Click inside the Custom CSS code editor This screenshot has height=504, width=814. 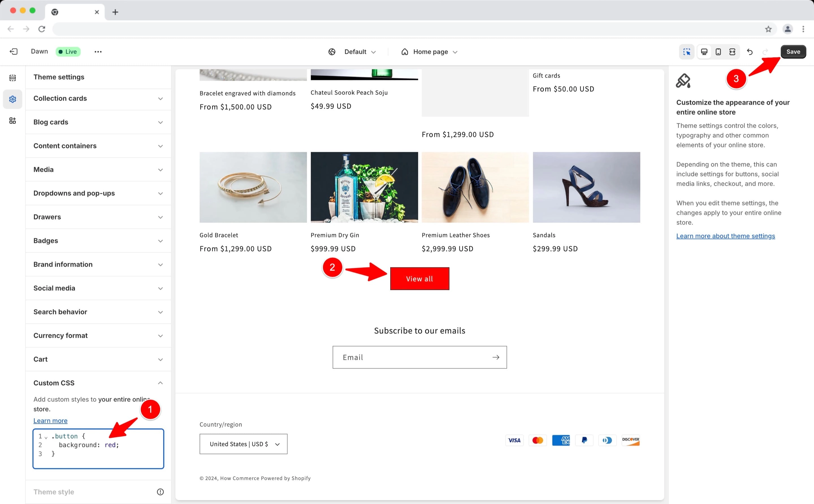(98, 449)
